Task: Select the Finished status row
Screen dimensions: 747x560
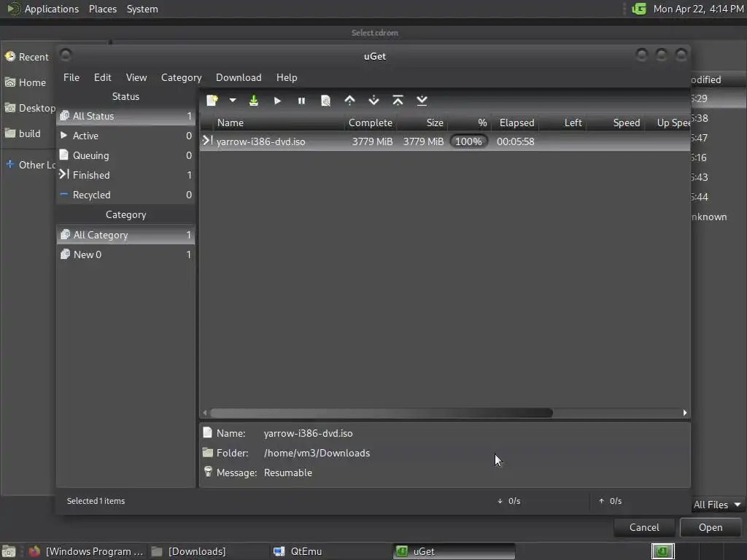Action: [125, 175]
